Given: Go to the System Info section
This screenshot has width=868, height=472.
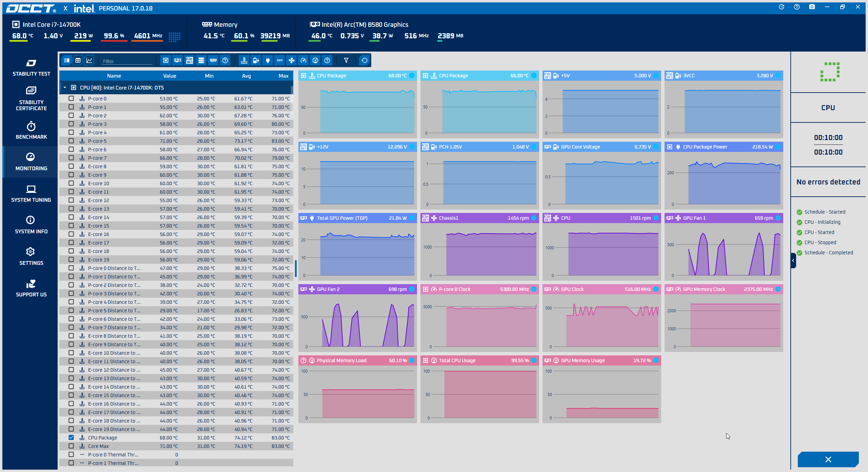Looking at the screenshot, I should 31,225.
